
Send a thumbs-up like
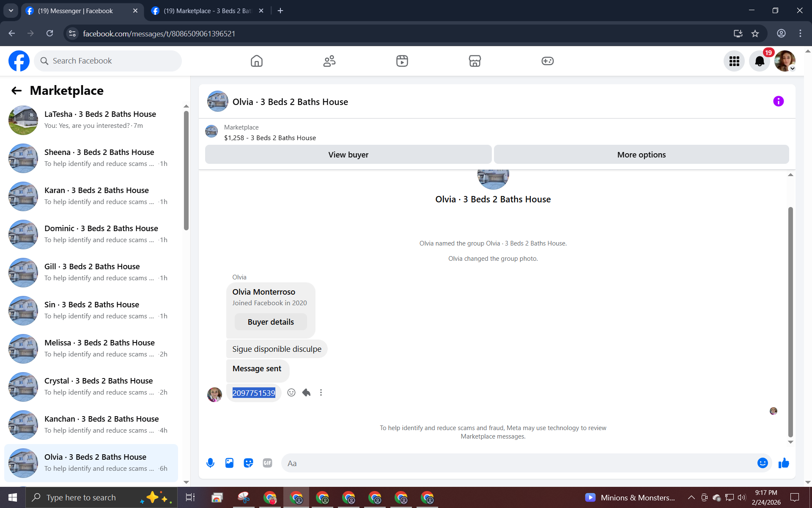(x=784, y=463)
